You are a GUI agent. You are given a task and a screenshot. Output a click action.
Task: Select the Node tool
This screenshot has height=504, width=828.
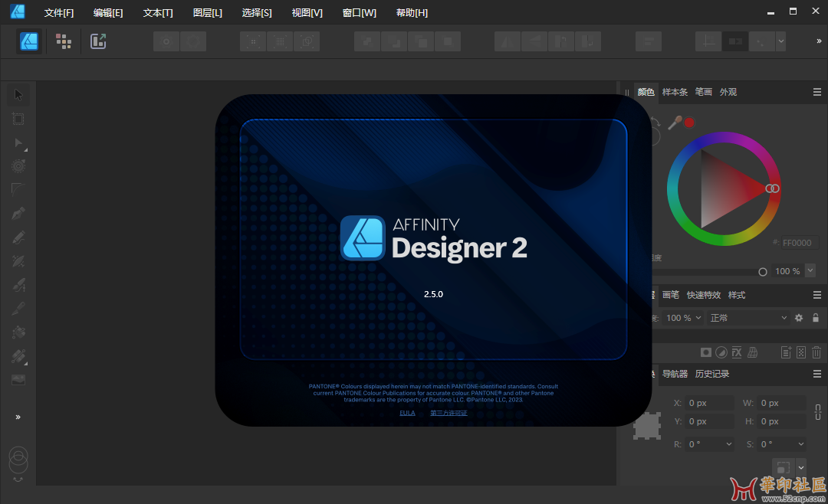(18, 142)
